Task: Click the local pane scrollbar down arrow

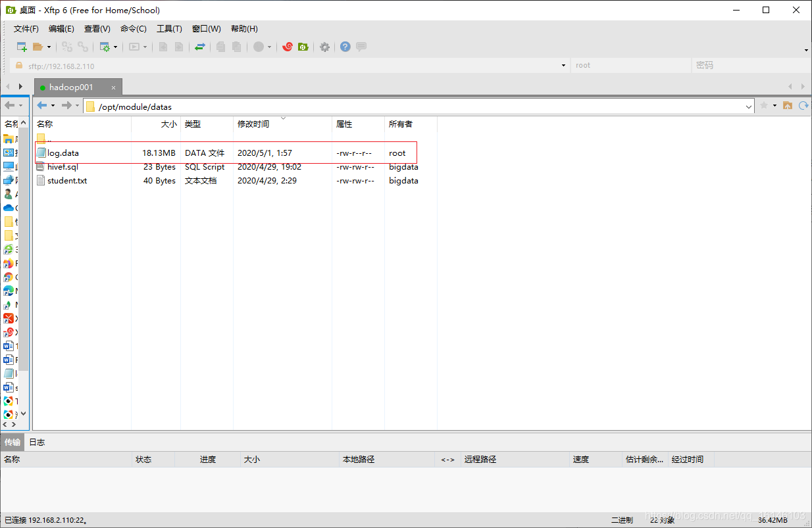Action: point(24,414)
